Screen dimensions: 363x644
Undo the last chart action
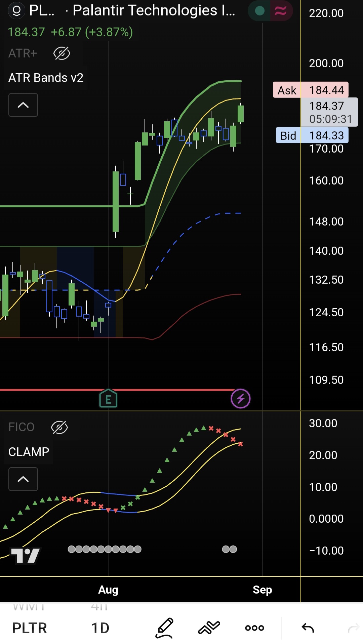tap(308, 628)
